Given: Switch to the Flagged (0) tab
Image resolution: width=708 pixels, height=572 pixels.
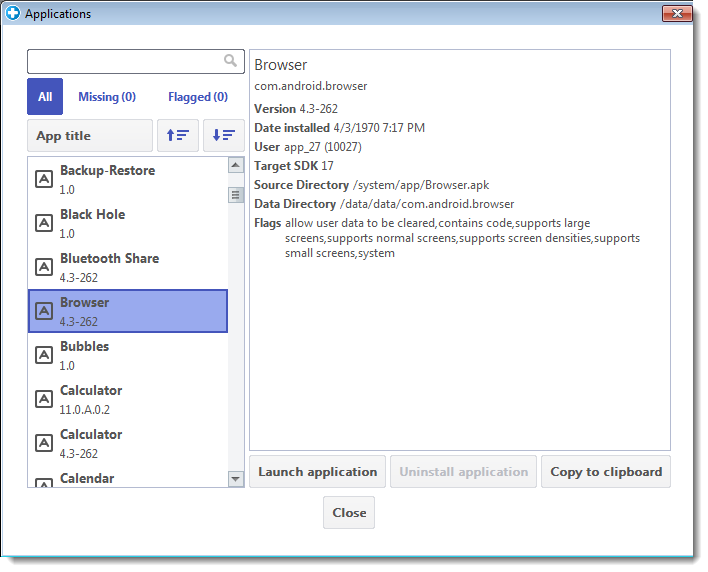Looking at the screenshot, I should point(198,97).
